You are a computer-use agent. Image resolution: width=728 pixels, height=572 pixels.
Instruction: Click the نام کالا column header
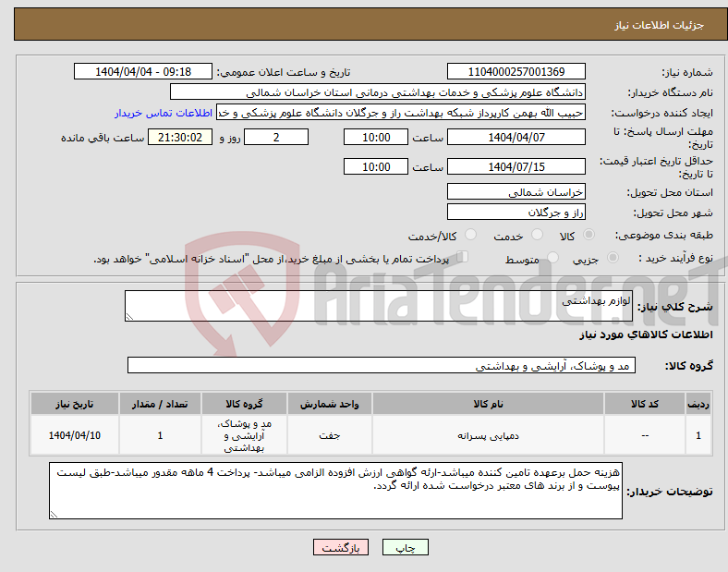488,404
